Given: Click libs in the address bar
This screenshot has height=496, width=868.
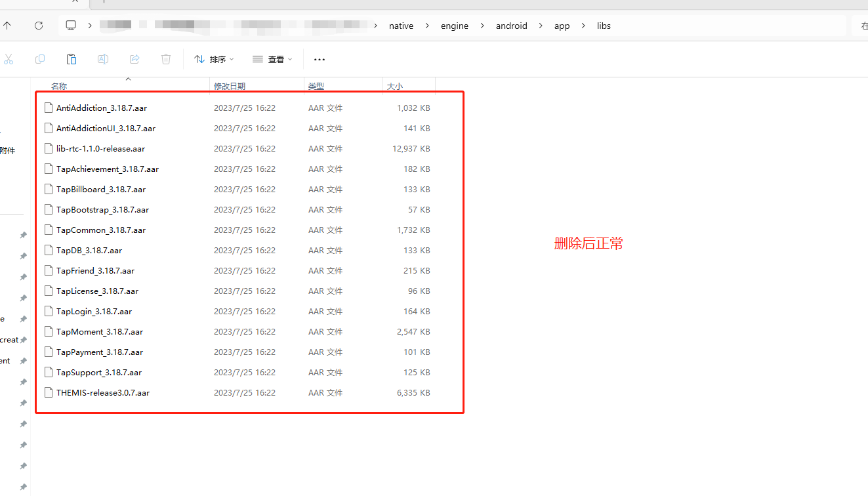Looking at the screenshot, I should click(604, 26).
